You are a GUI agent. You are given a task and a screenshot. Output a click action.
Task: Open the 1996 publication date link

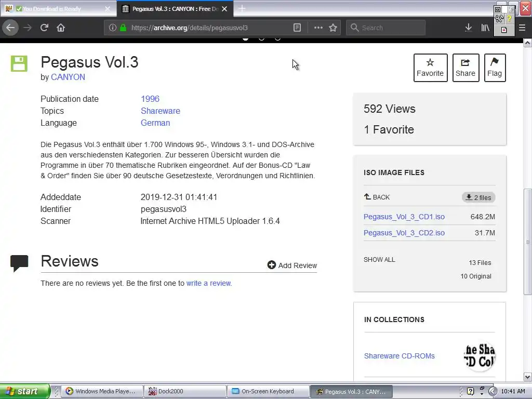pos(150,99)
